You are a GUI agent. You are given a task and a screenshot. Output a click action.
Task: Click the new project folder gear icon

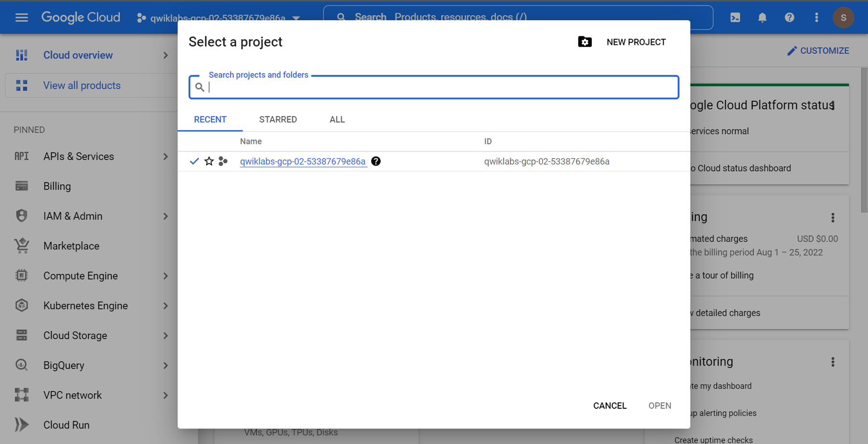[x=584, y=42]
